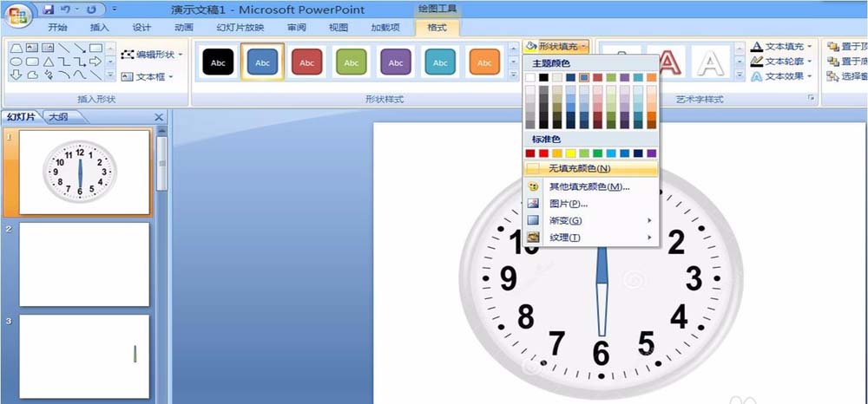Choose white from theme colors

coord(530,77)
